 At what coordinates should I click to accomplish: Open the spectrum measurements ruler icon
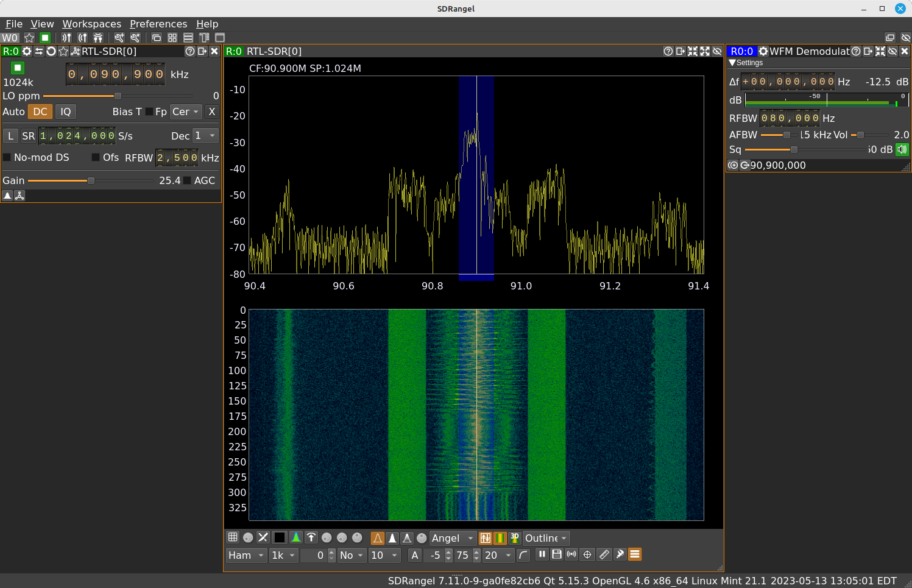(604, 554)
